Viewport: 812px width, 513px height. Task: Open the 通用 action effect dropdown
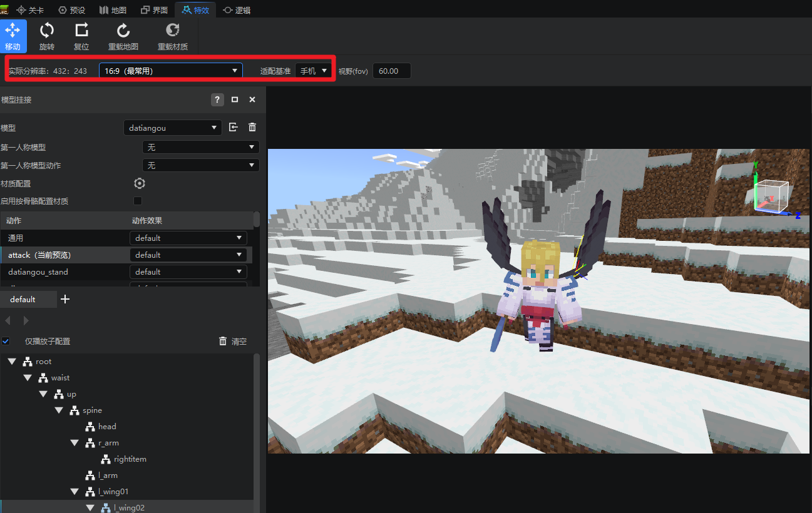click(188, 238)
